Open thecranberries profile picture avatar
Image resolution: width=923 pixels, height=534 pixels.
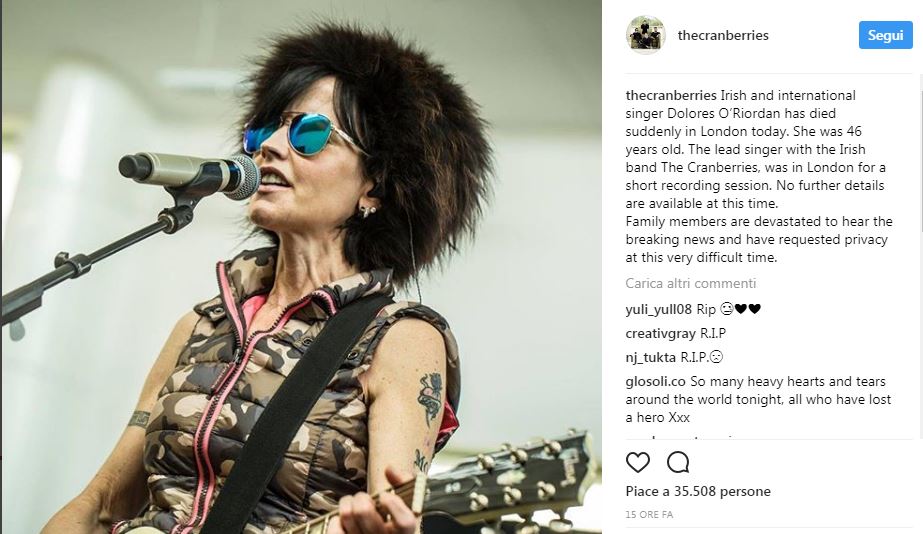click(x=645, y=35)
